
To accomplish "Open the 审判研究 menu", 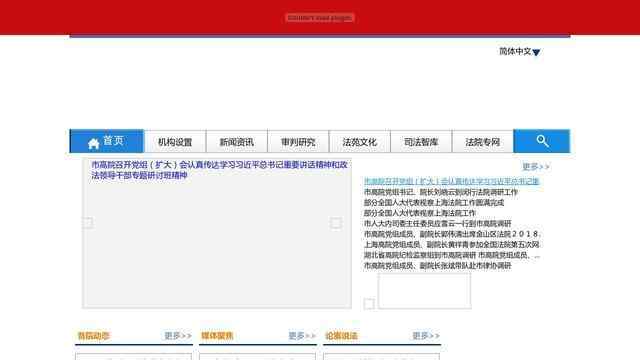I will [298, 142].
